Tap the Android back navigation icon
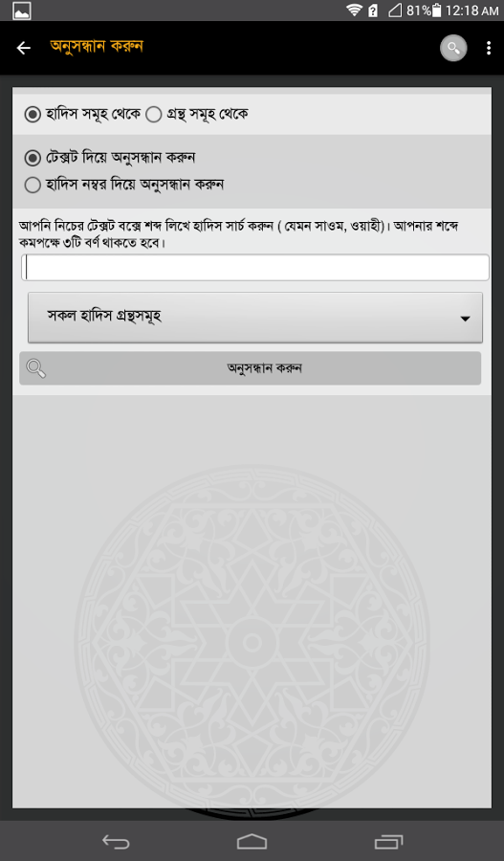 (x=116, y=841)
